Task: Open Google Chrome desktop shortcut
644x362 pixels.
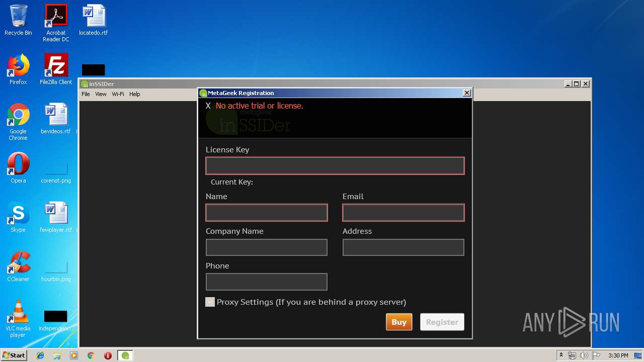Action: 18,122
